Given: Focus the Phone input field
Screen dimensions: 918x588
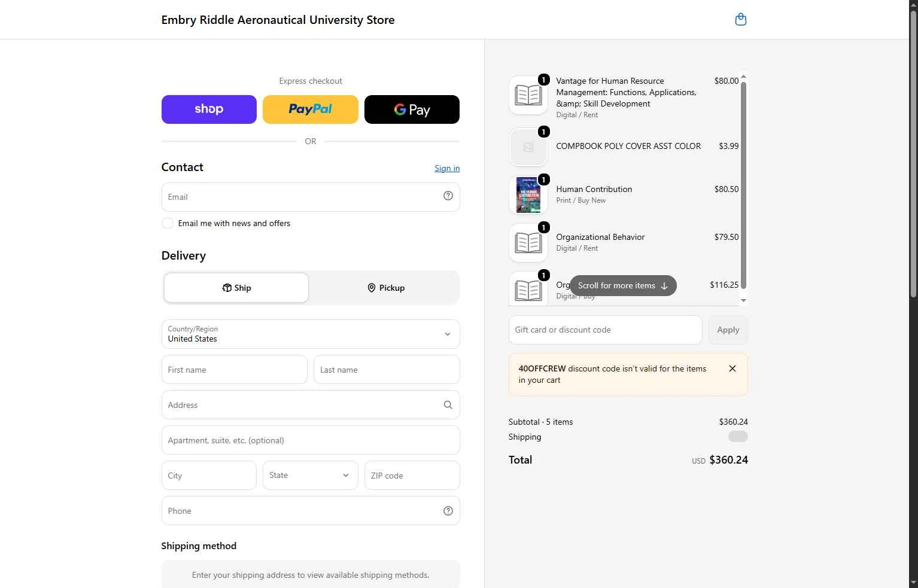Looking at the screenshot, I should pyautogui.click(x=302, y=511).
